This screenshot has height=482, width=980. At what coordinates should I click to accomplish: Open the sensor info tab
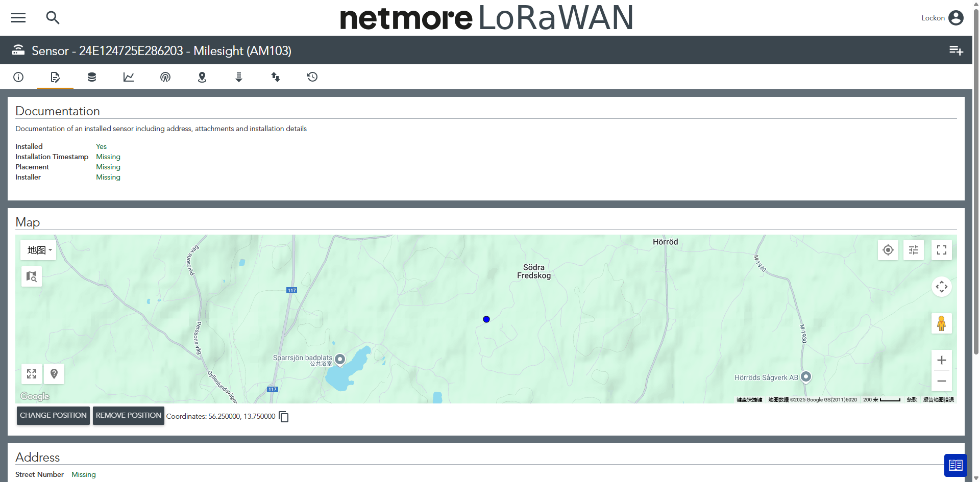click(18, 77)
